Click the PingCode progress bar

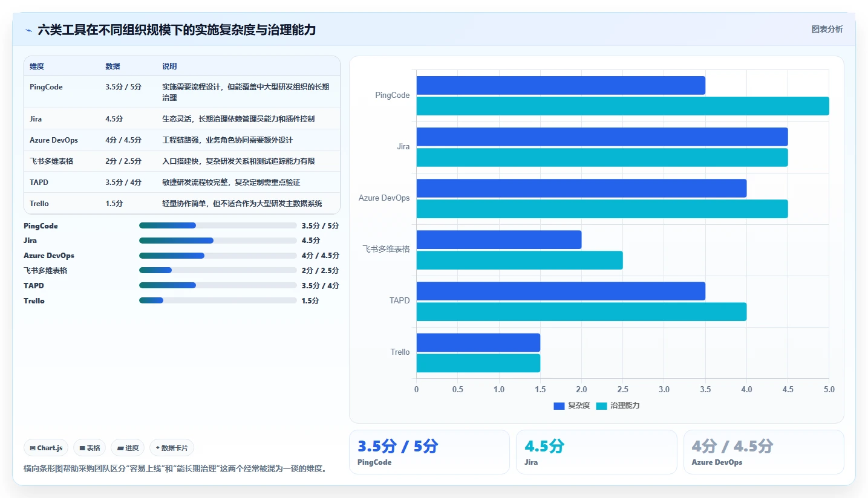pyautogui.click(x=218, y=225)
